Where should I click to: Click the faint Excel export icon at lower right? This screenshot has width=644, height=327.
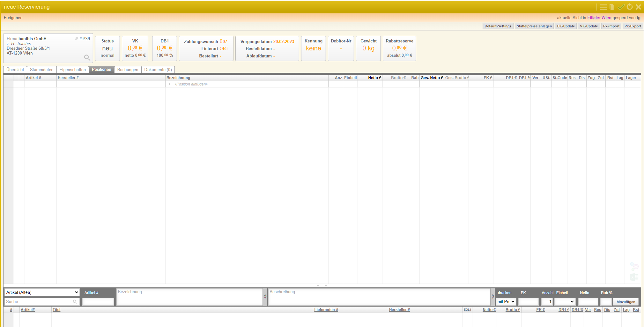634,277
